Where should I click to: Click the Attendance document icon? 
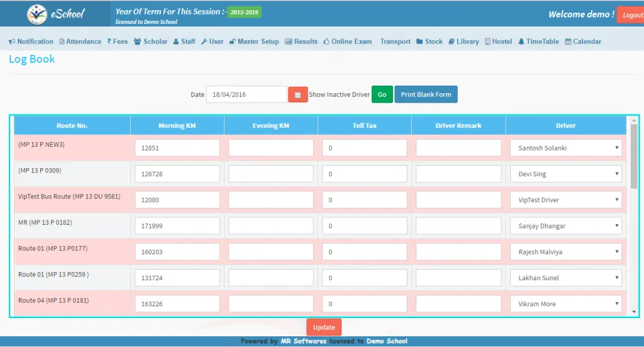pos(62,42)
